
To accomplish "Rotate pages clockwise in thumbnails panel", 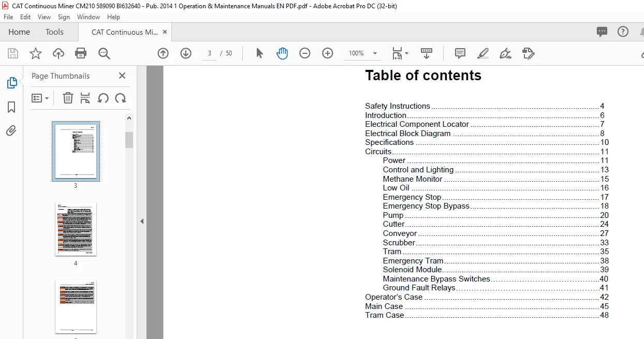I will coord(121,98).
